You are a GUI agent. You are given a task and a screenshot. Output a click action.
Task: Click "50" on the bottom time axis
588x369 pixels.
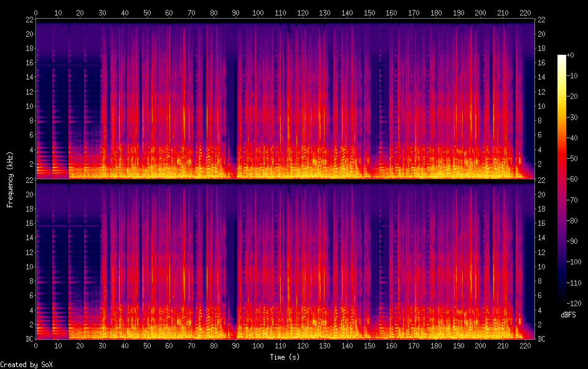click(147, 346)
